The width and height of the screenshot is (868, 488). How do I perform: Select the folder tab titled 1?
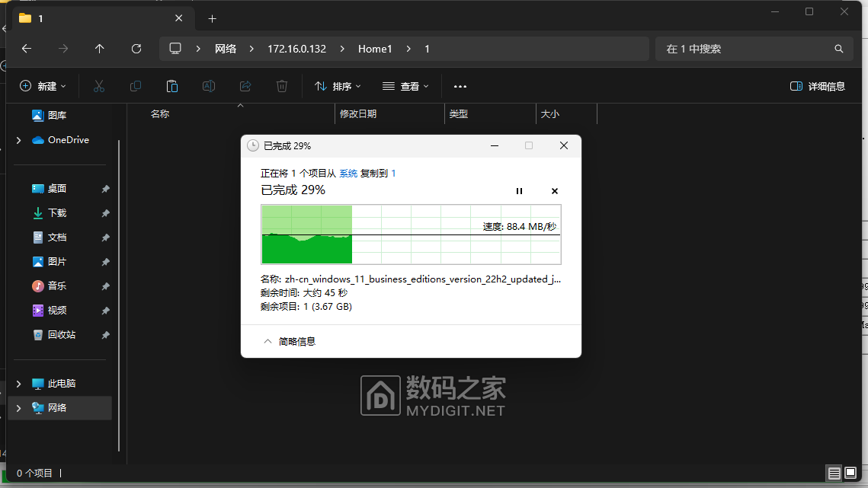(102, 18)
